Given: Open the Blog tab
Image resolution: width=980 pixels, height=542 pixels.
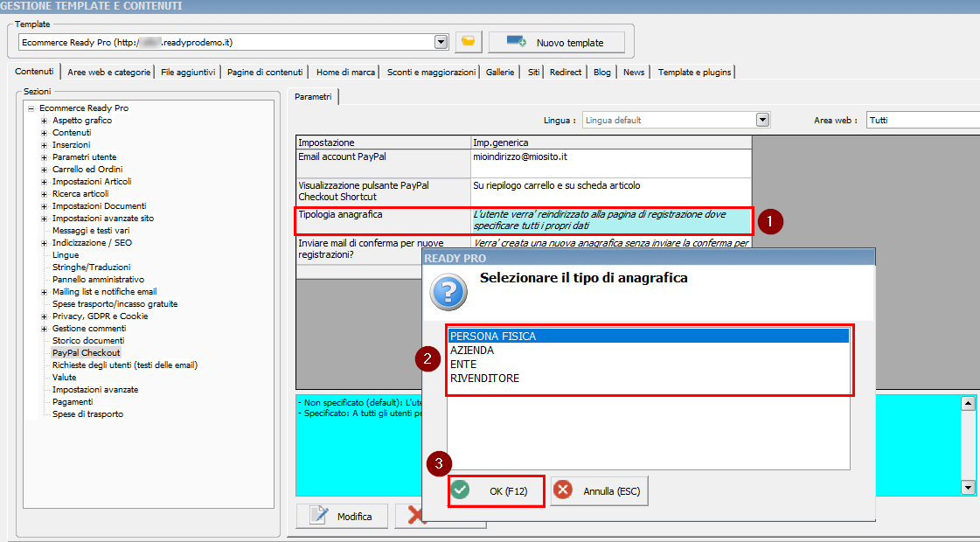Looking at the screenshot, I should point(601,72).
